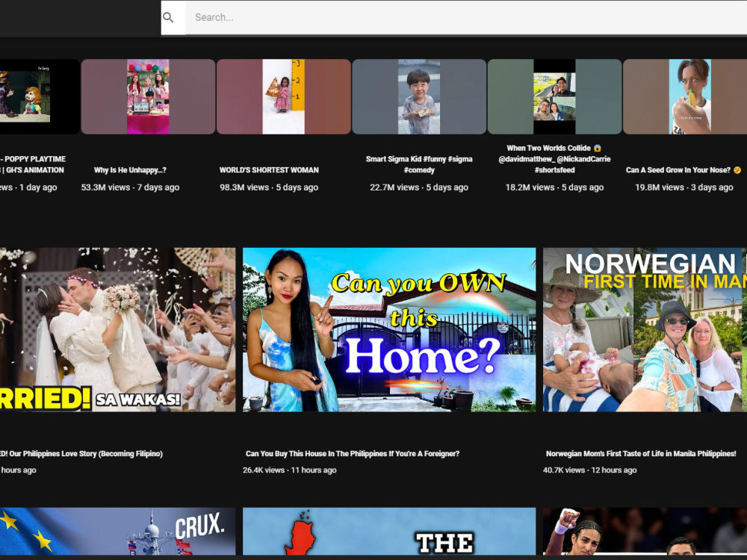Click the title 'Why Is He Unhappy...?'
Viewport: 747px width, 560px height.
130,170
